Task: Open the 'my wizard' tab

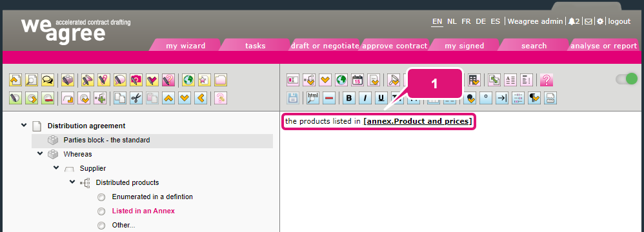Action: (x=186, y=46)
